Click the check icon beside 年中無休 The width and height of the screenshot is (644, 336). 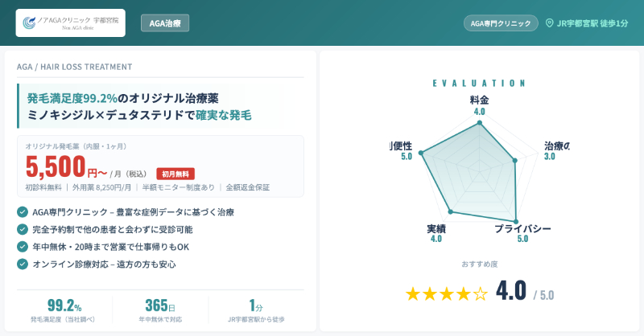point(22,247)
